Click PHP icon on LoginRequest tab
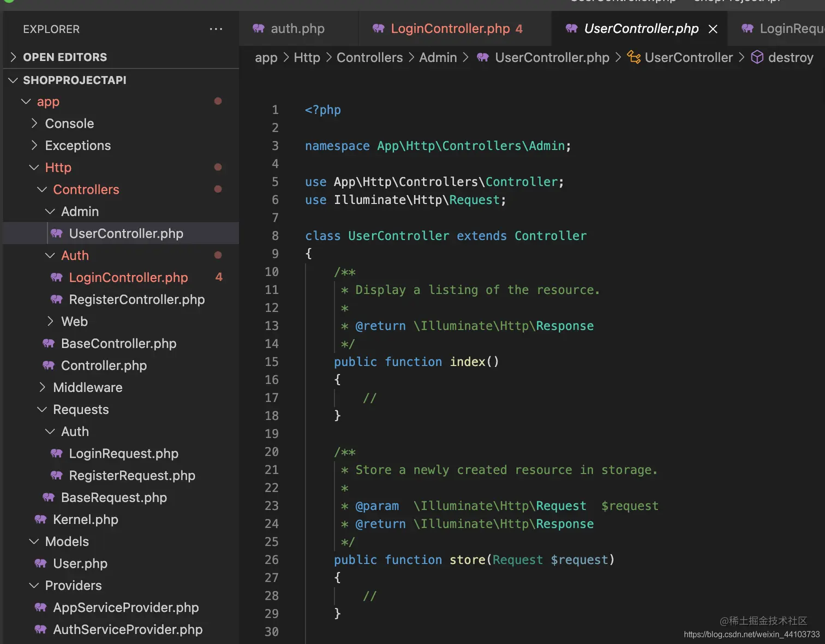Image resolution: width=825 pixels, height=644 pixels. click(748, 28)
